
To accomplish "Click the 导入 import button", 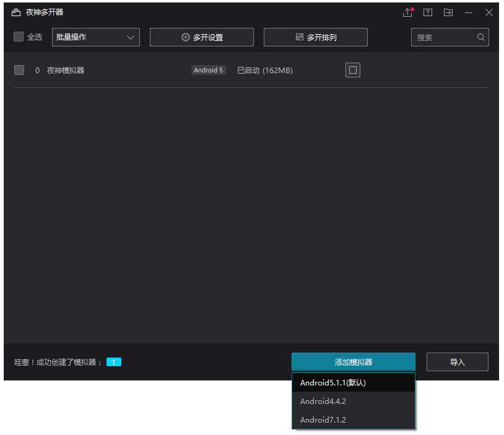I will 458,362.
